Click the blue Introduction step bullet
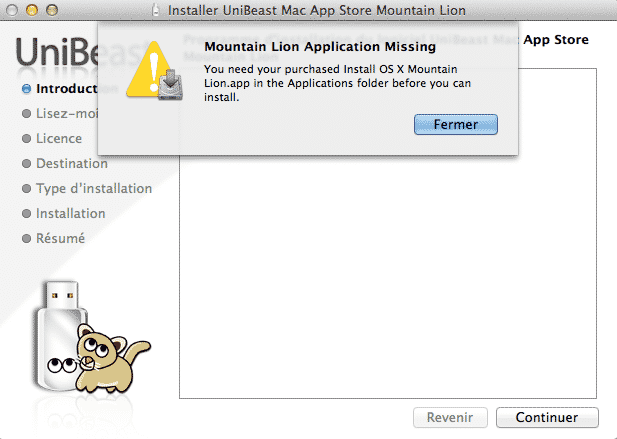617x439 pixels. pyautogui.click(x=26, y=89)
